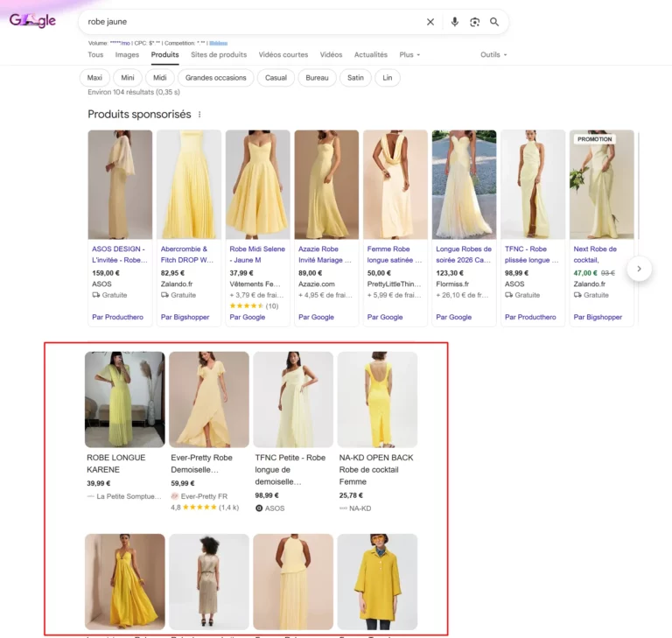Open Azazie Robe Invité Mariage link

[x=325, y=255]
